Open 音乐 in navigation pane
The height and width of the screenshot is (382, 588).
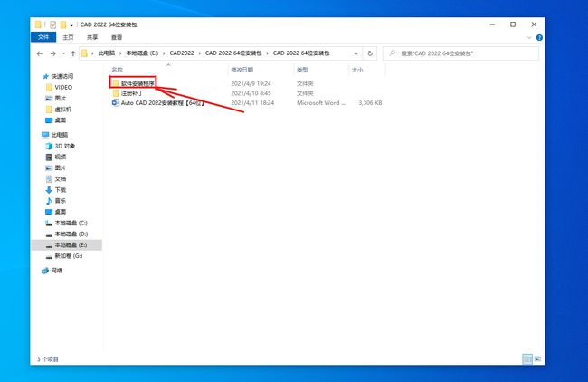(56, 201)
